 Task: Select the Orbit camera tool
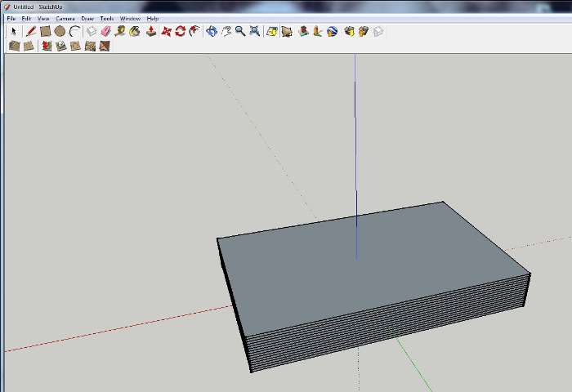pos(212,32)
